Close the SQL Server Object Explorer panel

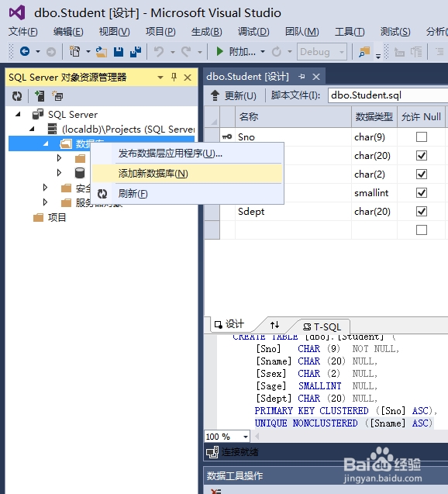[x=188, y=78]
